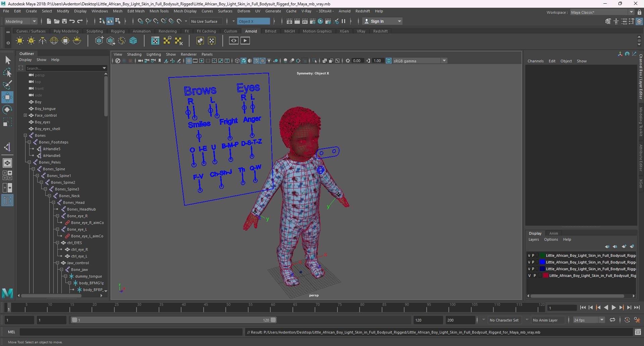Toggle visibility V of third display layer

coord(529,269)
